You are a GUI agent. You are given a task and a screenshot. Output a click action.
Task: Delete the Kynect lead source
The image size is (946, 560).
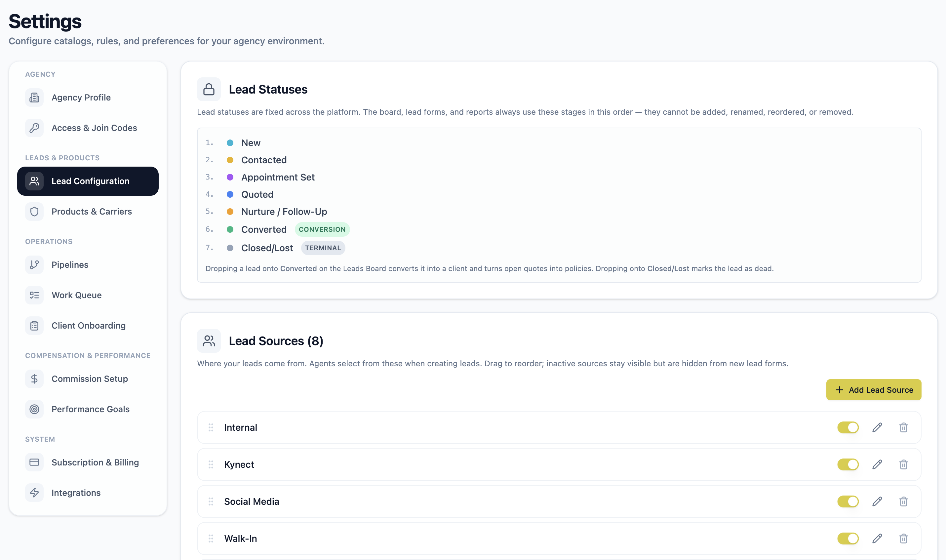[x=903, y=464]
